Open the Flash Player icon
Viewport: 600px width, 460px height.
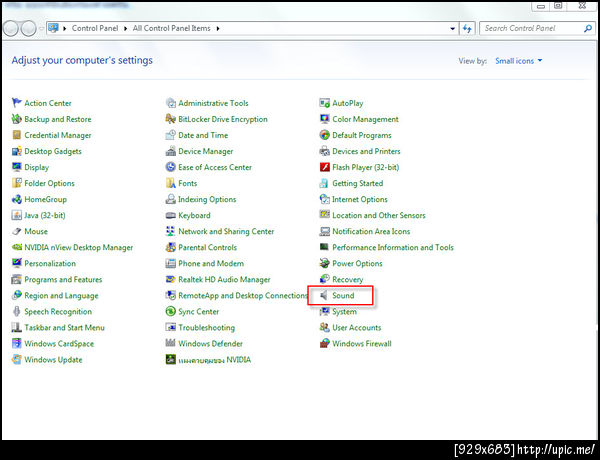[x=324, y=167]
